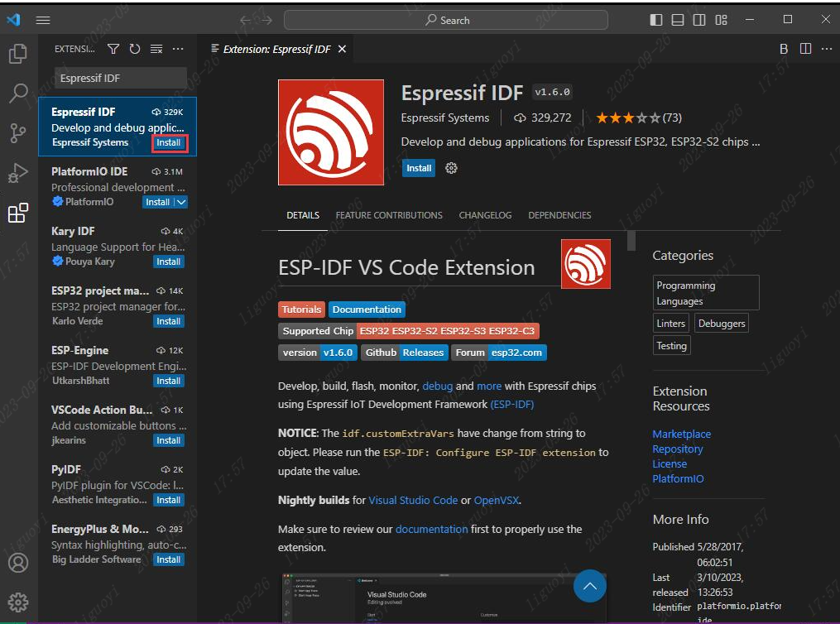
Task: Refresh the extensions list
Action: pos(134,50)
